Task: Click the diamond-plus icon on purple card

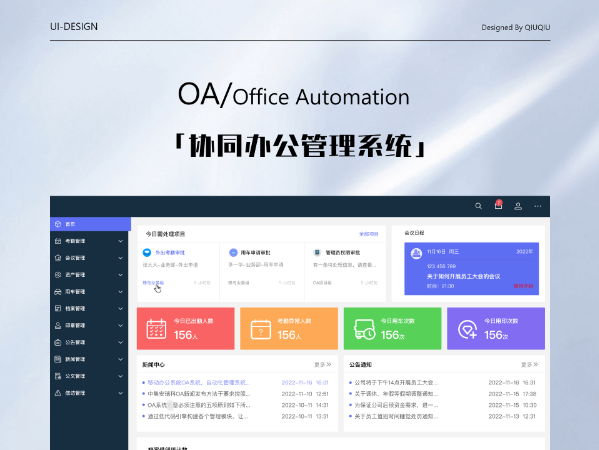Action: [x=468, y=330]
